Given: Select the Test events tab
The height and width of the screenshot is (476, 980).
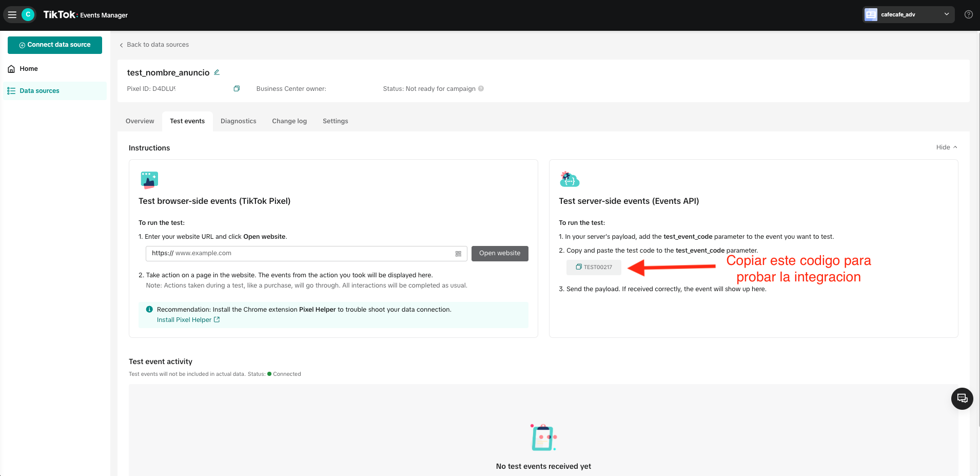Looking at the screenshot, I should [187, 121].
